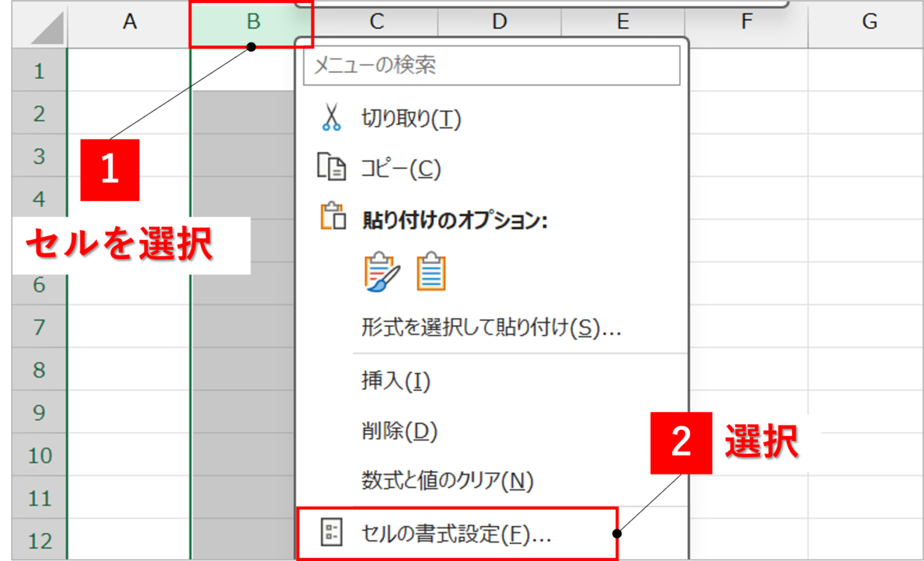The height and width of the screenshot is (561, 924).
Task: Select コピー(C) from context menu
Action: tap(401, 168)
